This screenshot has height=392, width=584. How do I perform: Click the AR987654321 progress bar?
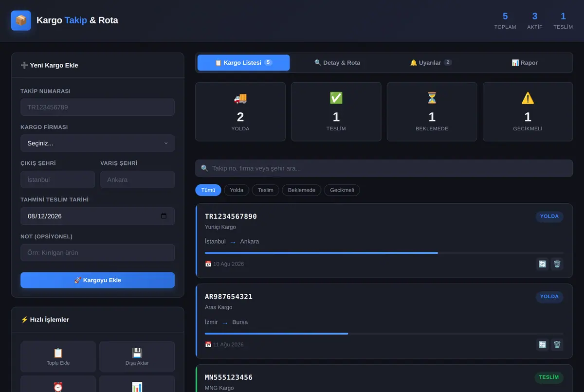(x=384, y=334)
